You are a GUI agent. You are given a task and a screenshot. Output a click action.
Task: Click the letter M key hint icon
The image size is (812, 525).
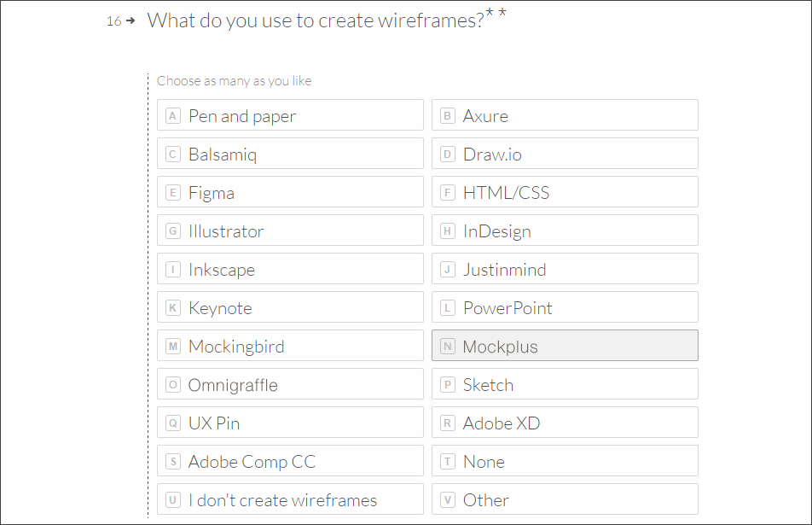tap(173, 346)
